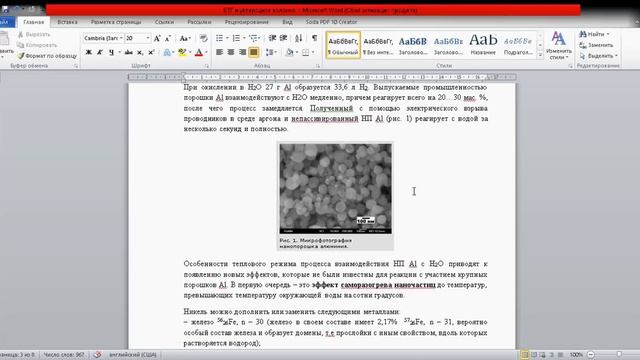Viewport: 640px width, 360px height.
Task: Switch to draft view in status bar
Action: coord(561,355)
